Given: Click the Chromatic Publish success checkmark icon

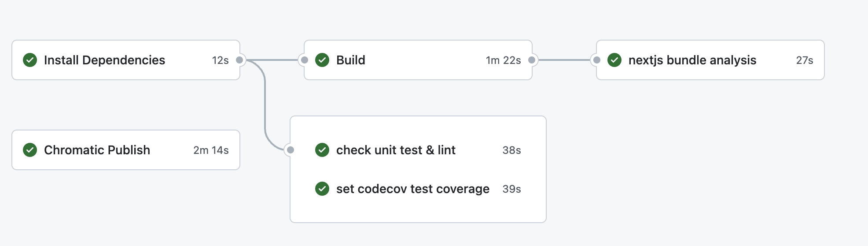Looking at the screenshot, I should [x=30, y=150].
